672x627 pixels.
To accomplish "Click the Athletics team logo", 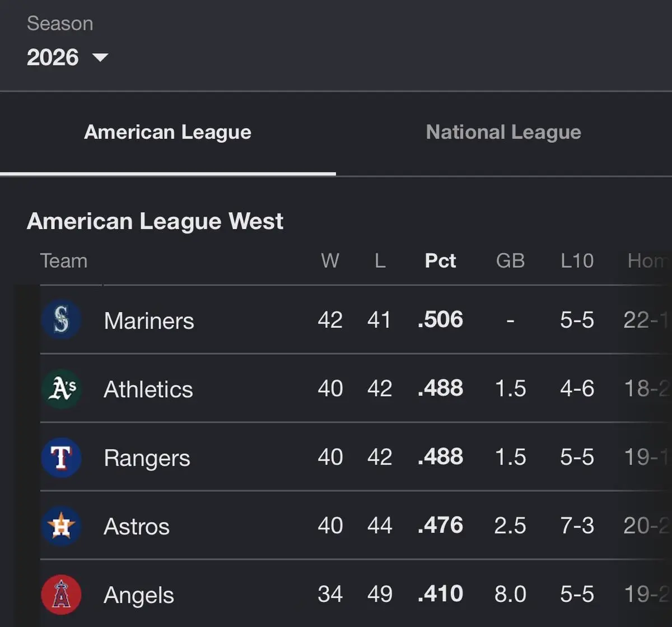I will click(x=61, y=388).
